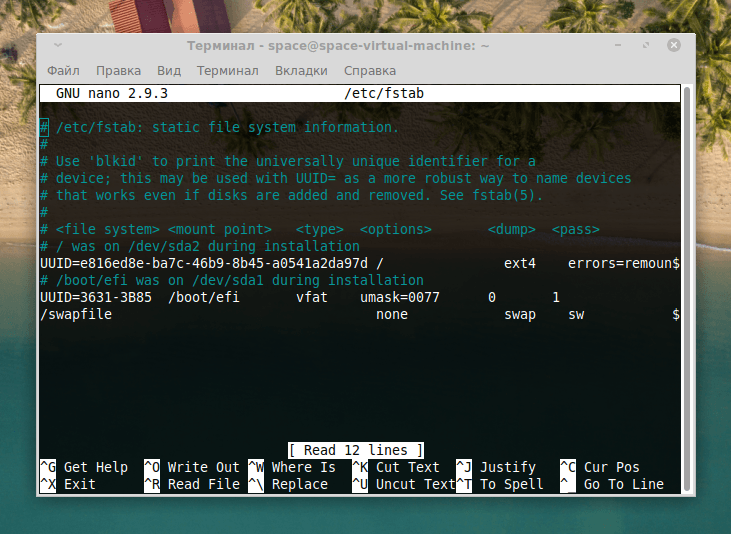Click the 'Read 12 lines' status message
The width and height of the screenshot is (731, 534).
[356, 450]
